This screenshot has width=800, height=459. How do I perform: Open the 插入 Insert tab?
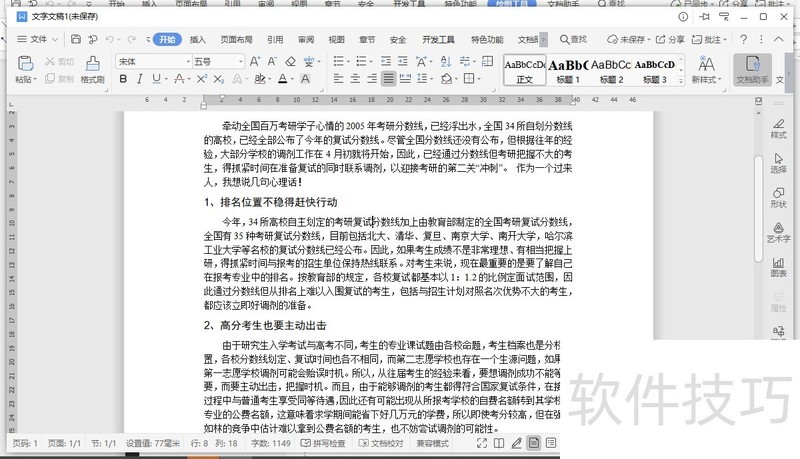(197, 39)
